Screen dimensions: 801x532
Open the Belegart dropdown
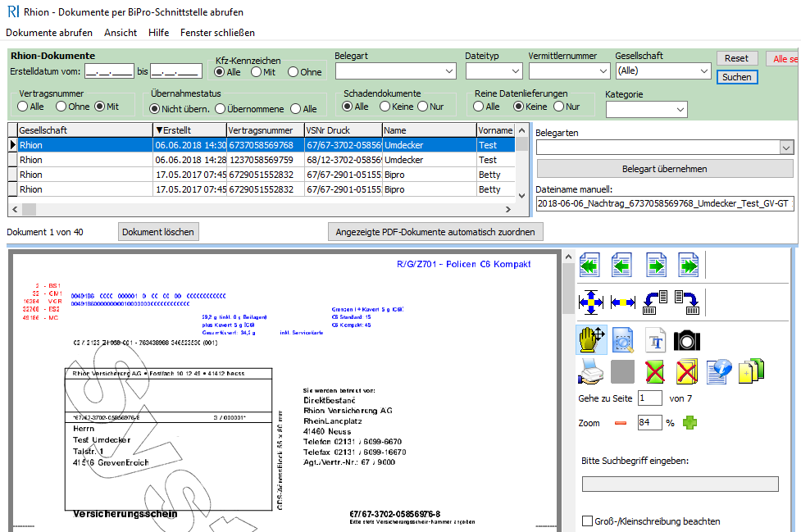(396, 71)
